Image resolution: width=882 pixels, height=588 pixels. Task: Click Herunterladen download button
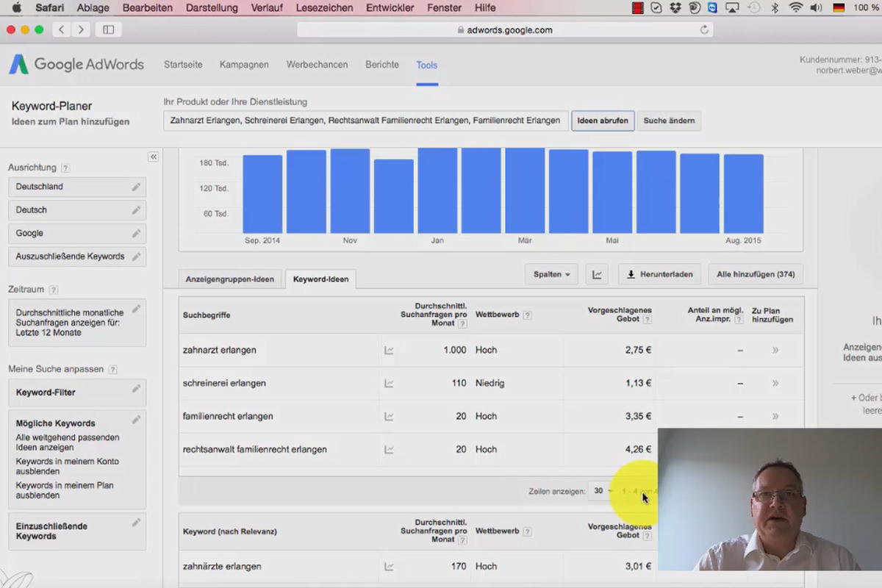coord(659,274)
